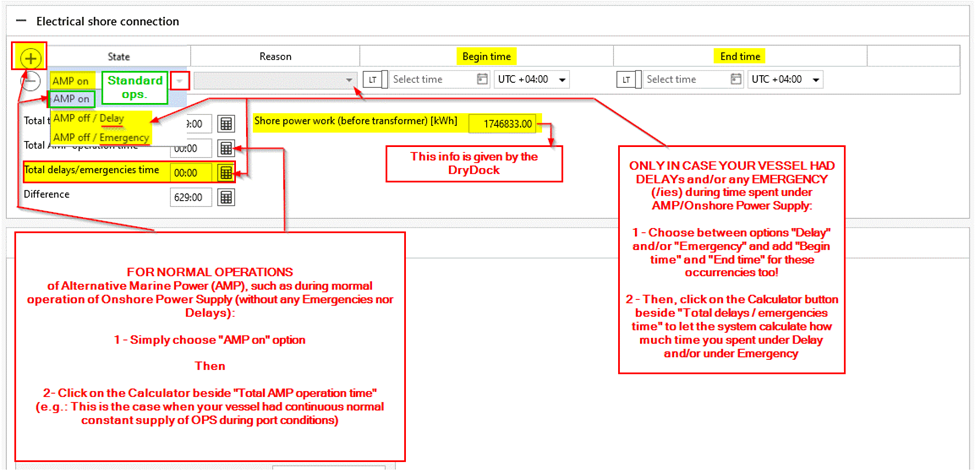Toggle LT switch for End time
Image resolution: width=975 pixels, height=473 pixels.
(629, 80)
